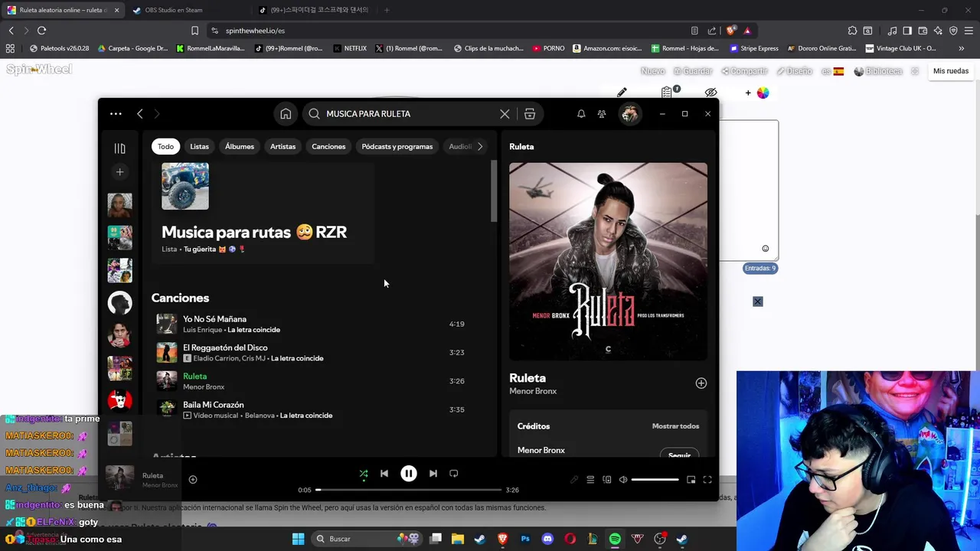Open the Spotify profile avatar menu

[629, 114]
